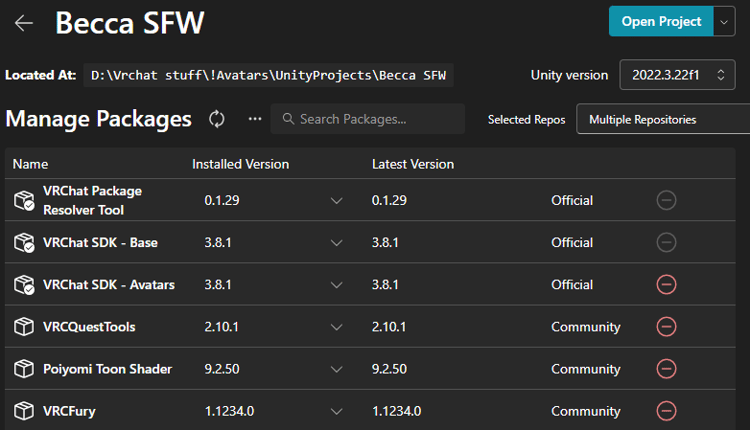Remove the Poiyomi Toon Shader package
This screenshot has height=430, width=750.
click(x=666, y=369)
